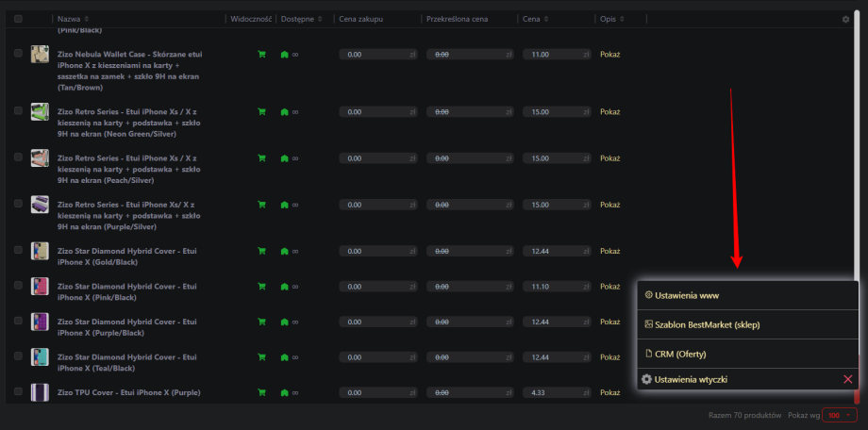Select checkbox for Star Diamond Pink/Black row
This screenshot has width=868, height=430.
[18, 286]
